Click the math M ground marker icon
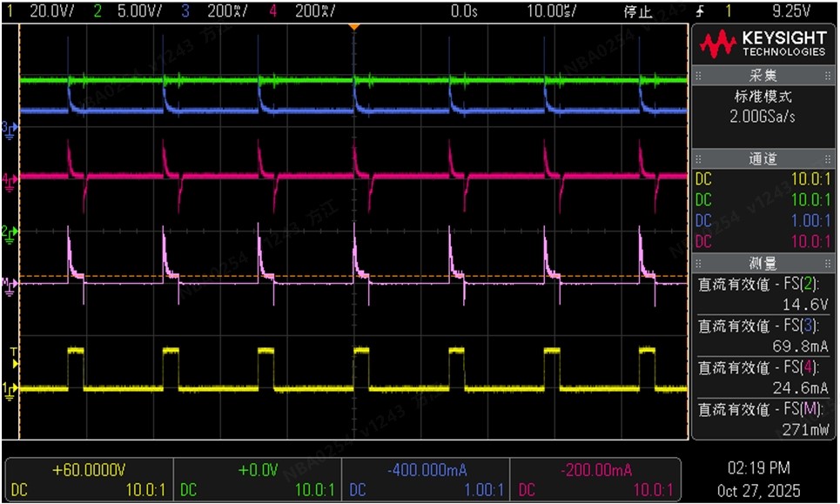 [10, 285]
